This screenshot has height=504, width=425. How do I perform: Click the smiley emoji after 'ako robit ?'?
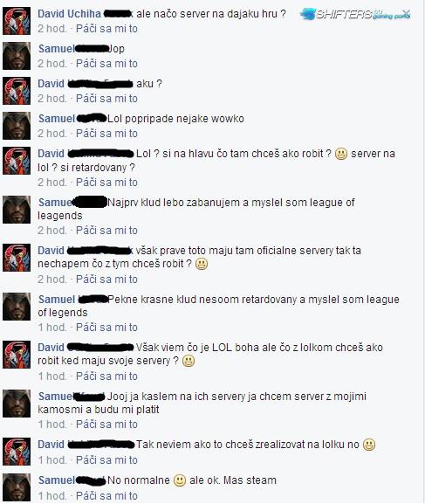341,154
